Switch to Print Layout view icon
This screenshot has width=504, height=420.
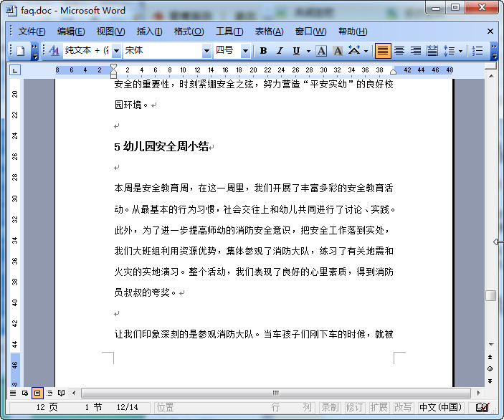pyautogui.click(x=37, y=393)
